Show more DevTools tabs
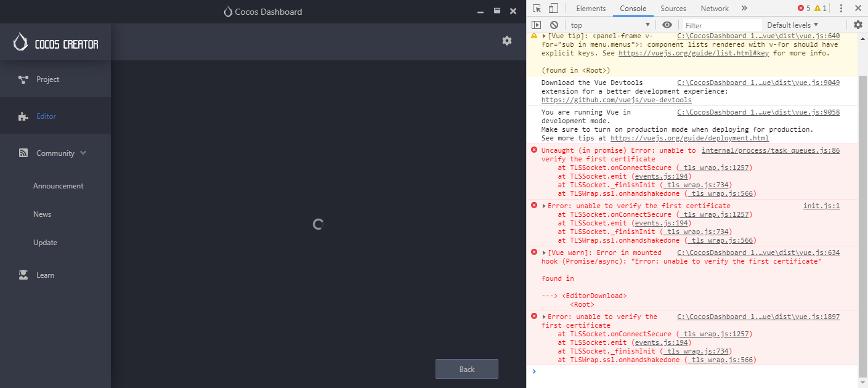Image resolution: width=868 pixels, height=388 pixels. tap(744, 9)
